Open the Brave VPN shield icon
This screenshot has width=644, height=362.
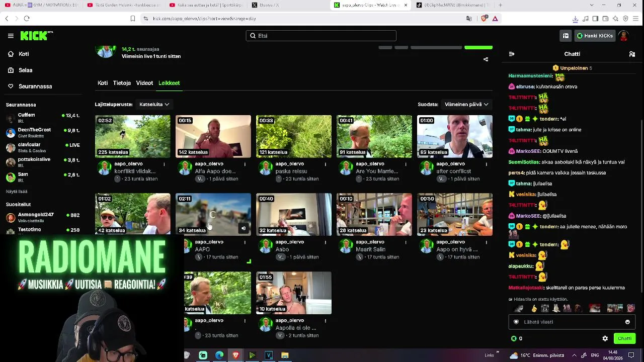click(x=625, y=19)
